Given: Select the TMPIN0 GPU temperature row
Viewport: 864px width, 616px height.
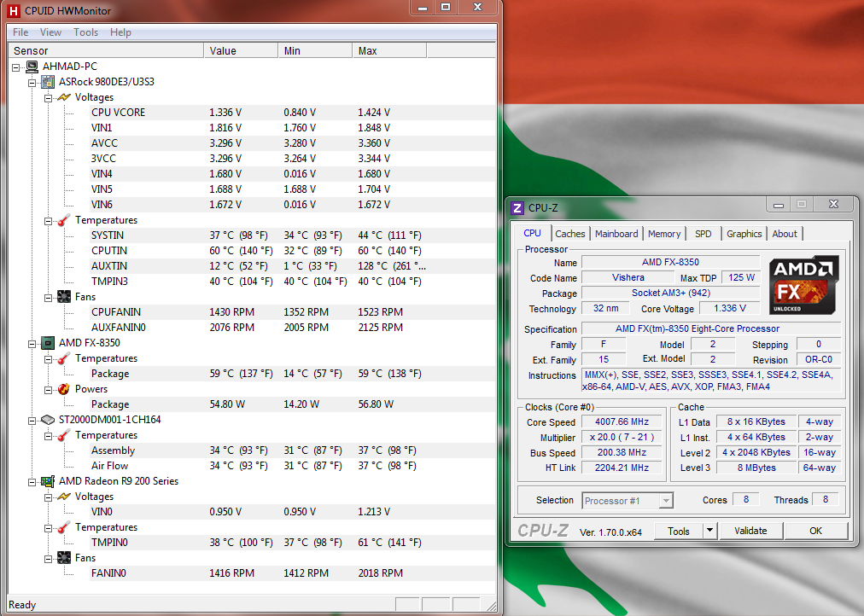Looking at the screenshot, I should (x=292, y=543).
